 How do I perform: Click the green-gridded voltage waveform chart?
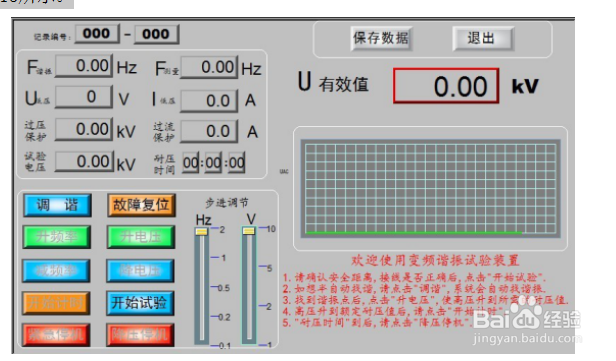[431, 189]
